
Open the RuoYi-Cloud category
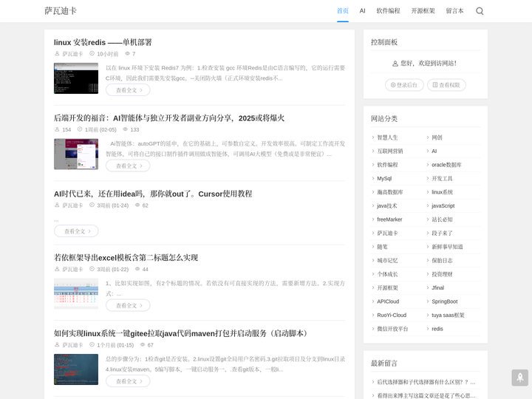392,316
